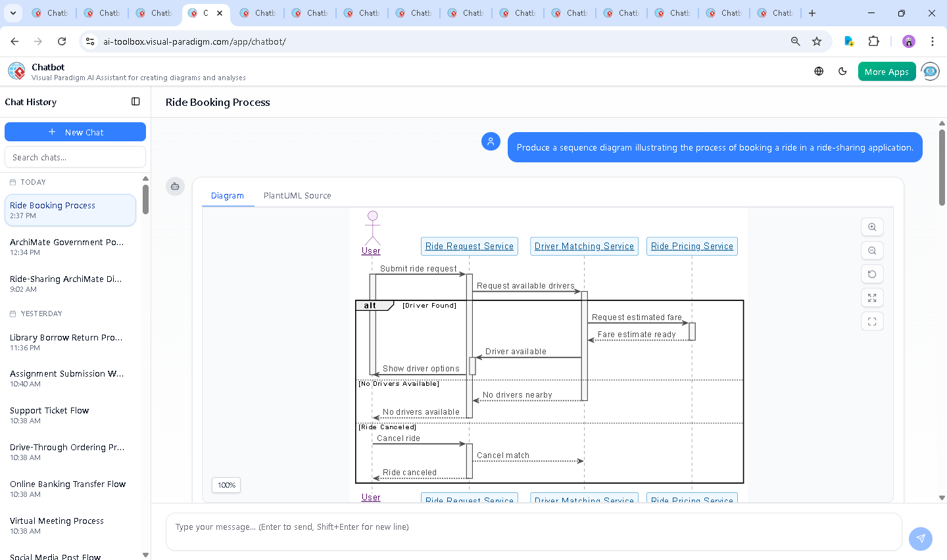This screenshot has width=947, height=560.
Task: Start a New Chat
Action: [75, 132]
